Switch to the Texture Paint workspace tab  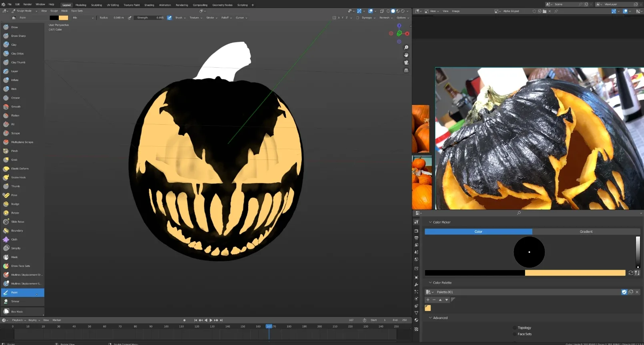click(x=131, y=5)
